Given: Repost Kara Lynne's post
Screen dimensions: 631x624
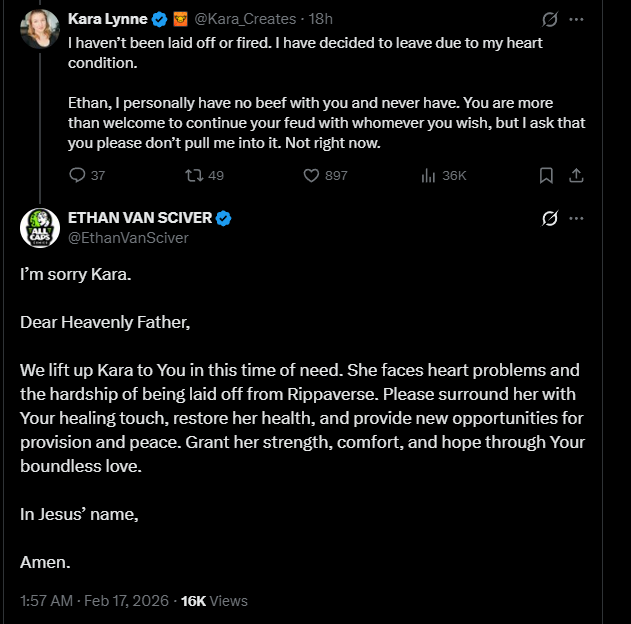Looking at the screenshot, I should [x=194, y=175].
